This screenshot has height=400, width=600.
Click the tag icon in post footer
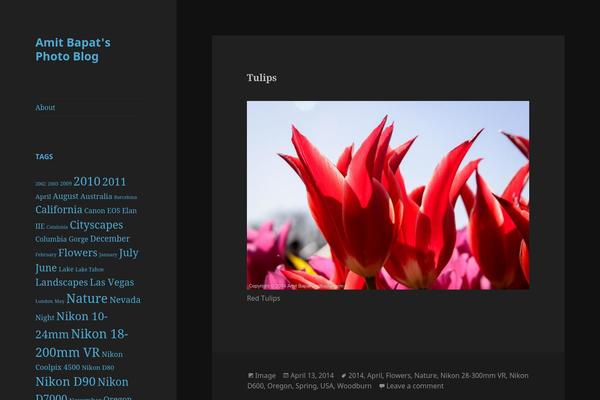(x=344, y=376)
